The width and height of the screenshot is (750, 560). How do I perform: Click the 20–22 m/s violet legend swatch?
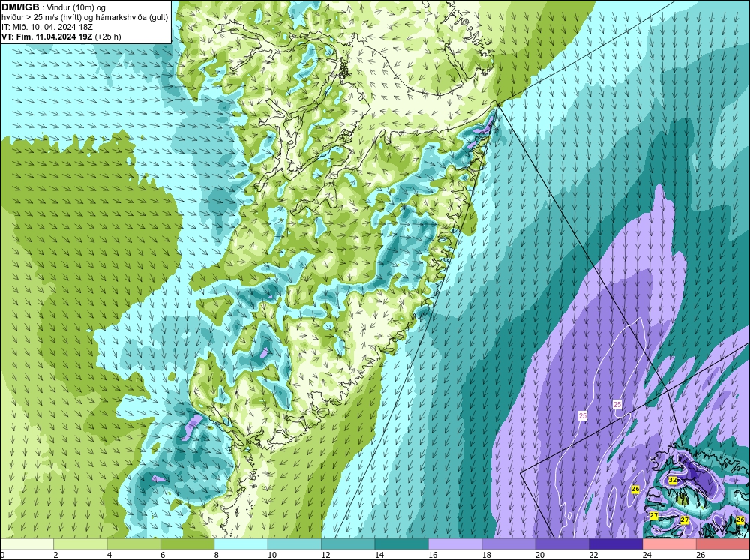[x=562, y=544]
